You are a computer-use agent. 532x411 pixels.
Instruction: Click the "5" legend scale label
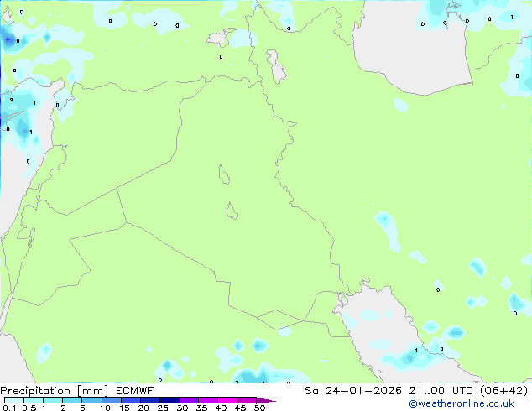[82, 408]
